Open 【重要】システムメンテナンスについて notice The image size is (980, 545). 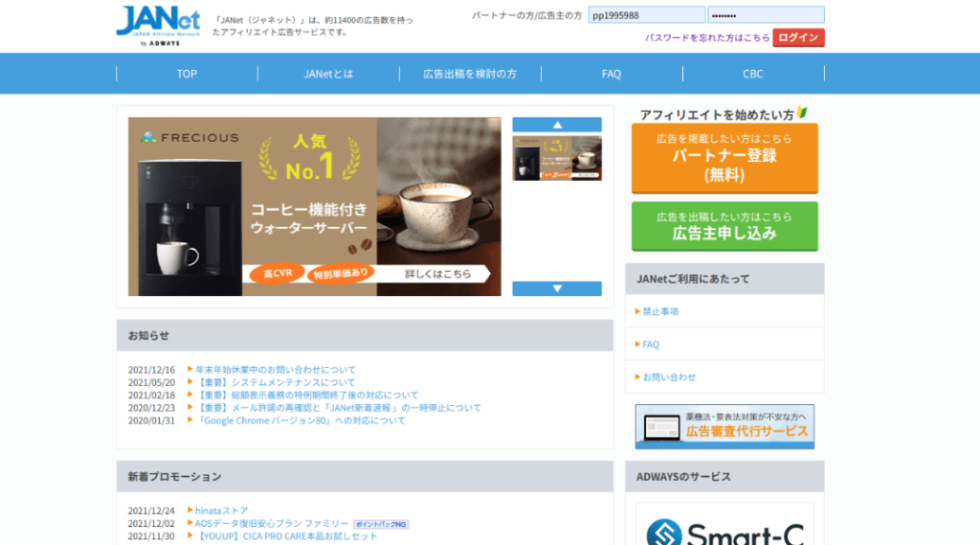[276, 382]
